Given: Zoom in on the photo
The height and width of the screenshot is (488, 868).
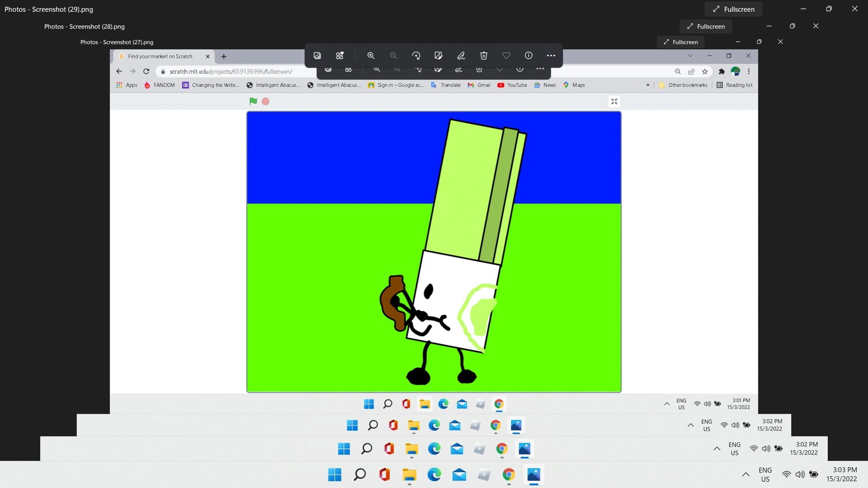Looking at the screenshot, I should [x=371, y=56].
